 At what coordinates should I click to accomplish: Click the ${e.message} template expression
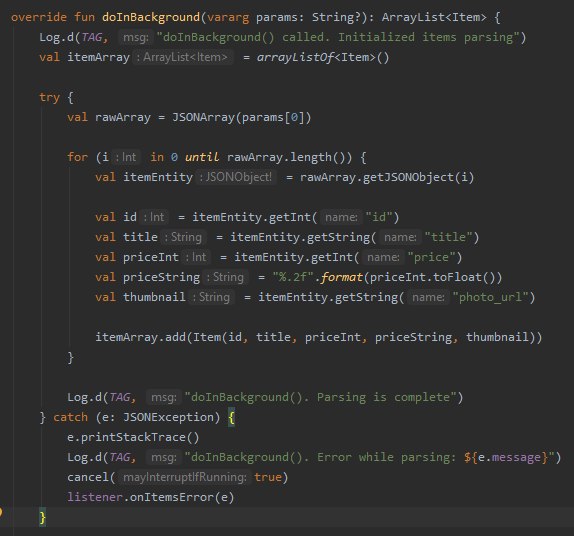coord(506,457)
